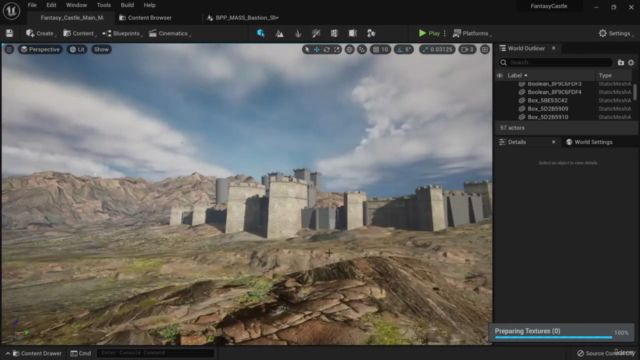Open viewport layout options grid icon
Viewport: 640px width, 360px height.
(x=485, y=49)
